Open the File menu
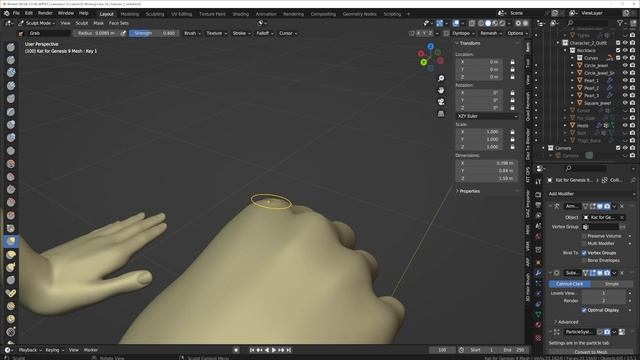This screenshot has width=640, height=360. coord(16,13)
